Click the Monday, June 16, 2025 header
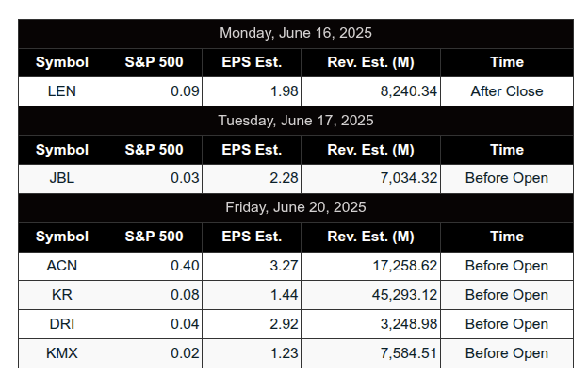 (296, 33)
